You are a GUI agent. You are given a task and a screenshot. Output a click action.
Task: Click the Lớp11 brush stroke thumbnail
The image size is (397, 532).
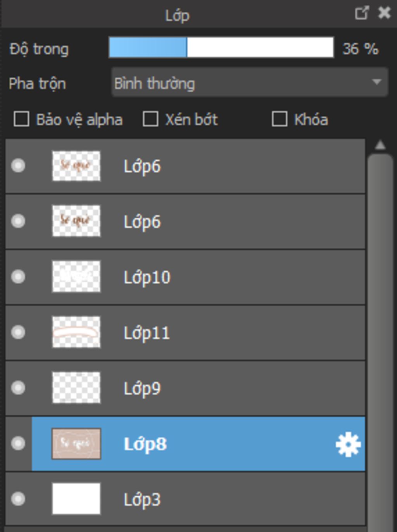[x=76, y=332]
